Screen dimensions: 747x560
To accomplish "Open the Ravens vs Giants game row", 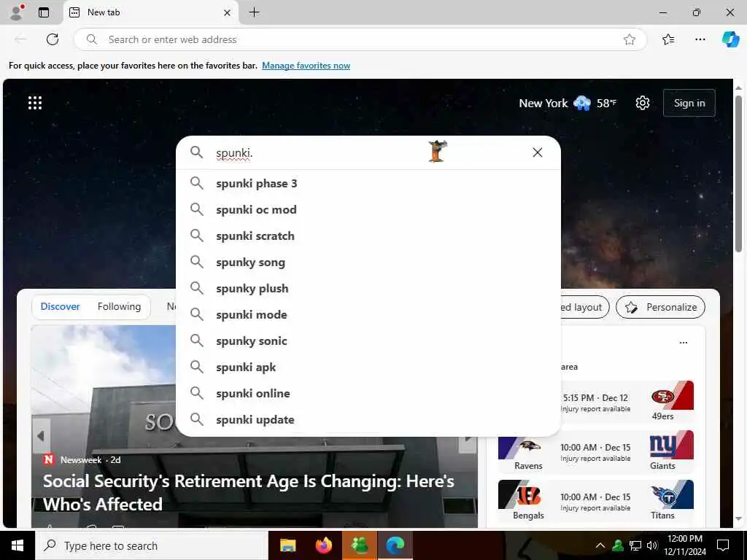I will click(x=595, y=451).
